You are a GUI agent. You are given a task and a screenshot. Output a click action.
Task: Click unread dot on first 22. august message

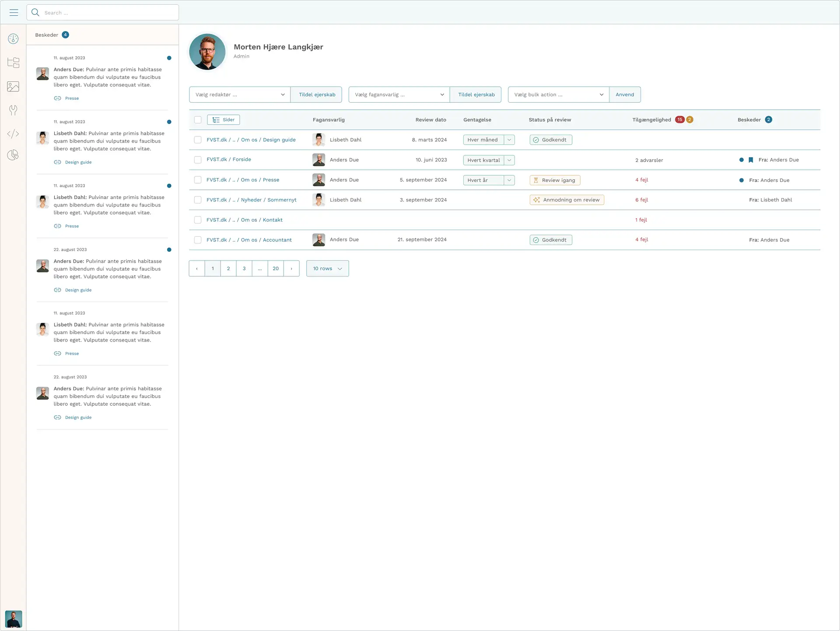coord(169,250)
